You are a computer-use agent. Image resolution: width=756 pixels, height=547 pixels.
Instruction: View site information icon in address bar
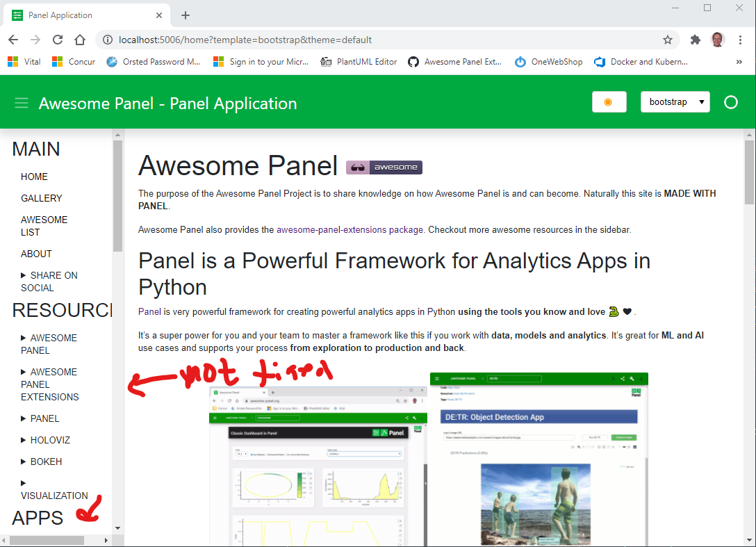tap(108, 40)
